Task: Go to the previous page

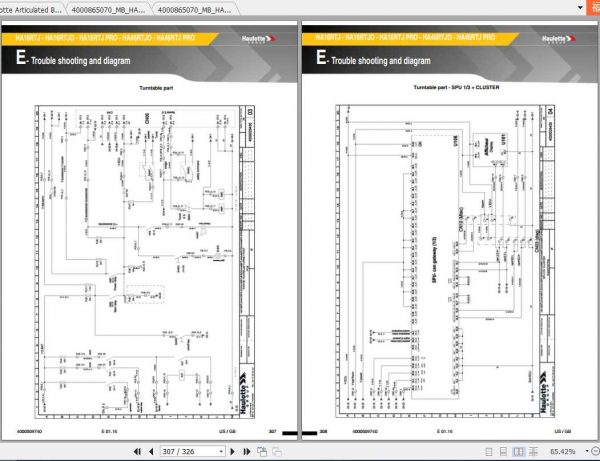Action: 151,452
